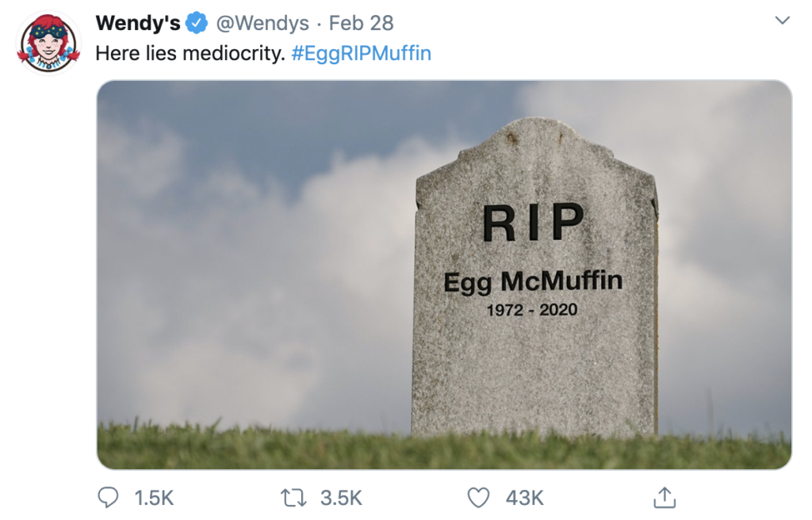Visit the @Wendys handle
This screenshot has height=520, width=812.
262,22
